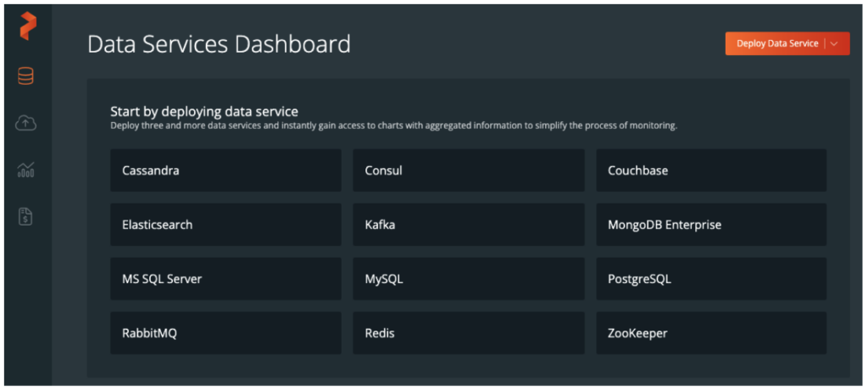
Task: Select the Cassandra data service tile
Action: 225,170
